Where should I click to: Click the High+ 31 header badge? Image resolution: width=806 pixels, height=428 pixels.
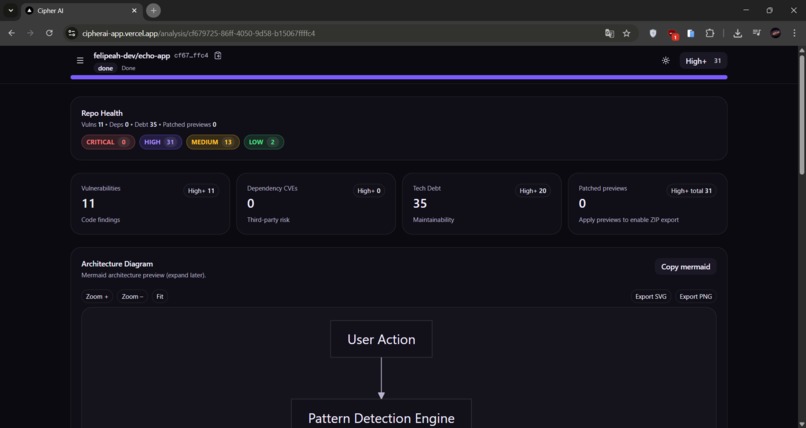[x=703, y=61]
